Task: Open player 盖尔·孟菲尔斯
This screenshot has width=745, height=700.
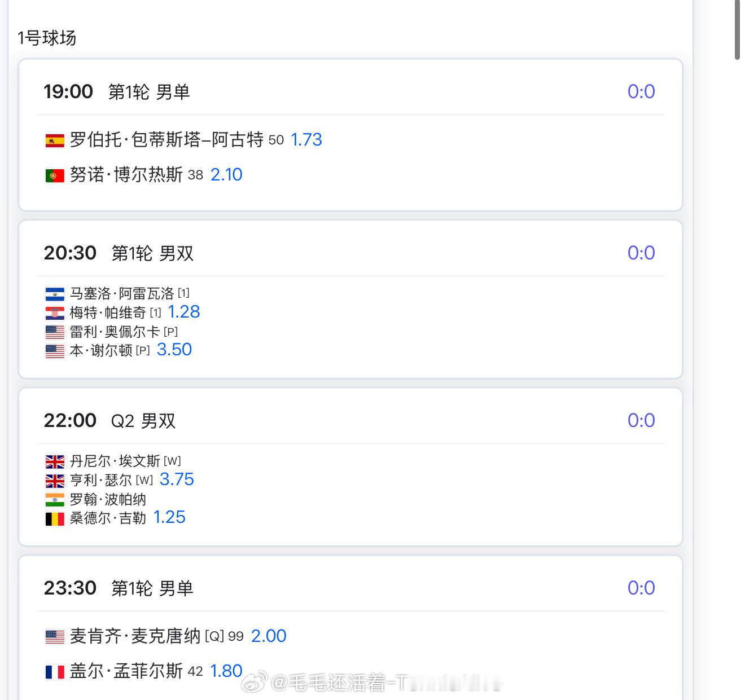Action: pyautogui.click(x=126, y=671)
